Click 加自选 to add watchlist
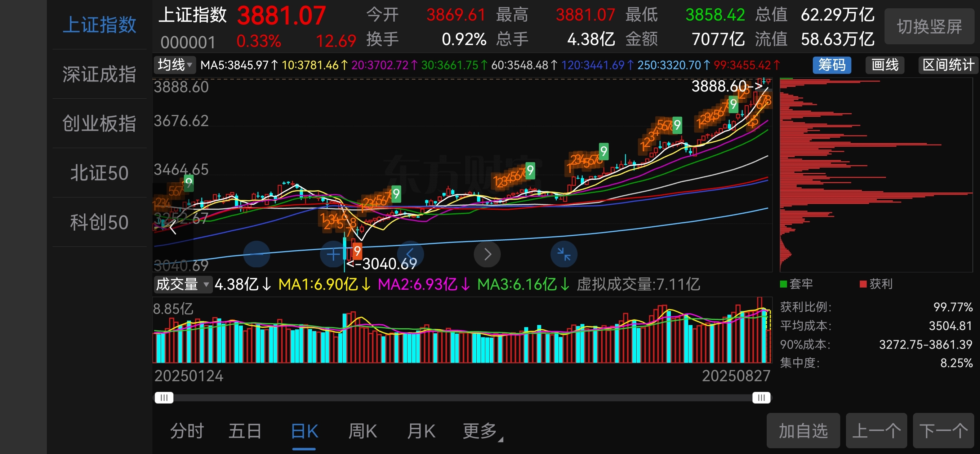Viewport: 980px width, 454px height. coord(803,431)
